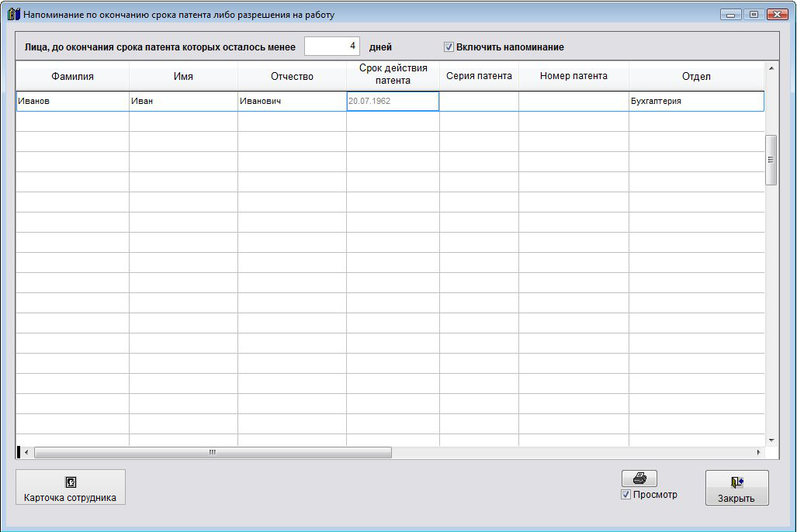Image resolution: width=797 pixels, height=532 pixels.
Task: Click the vertical scrollbar down arrow
Action: tap(771, 440)
